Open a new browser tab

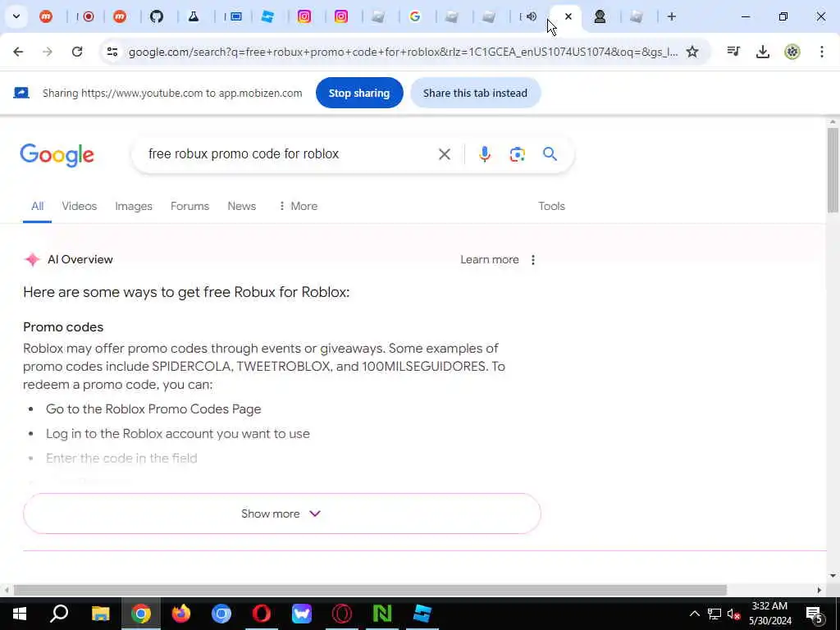coord(671,16)
